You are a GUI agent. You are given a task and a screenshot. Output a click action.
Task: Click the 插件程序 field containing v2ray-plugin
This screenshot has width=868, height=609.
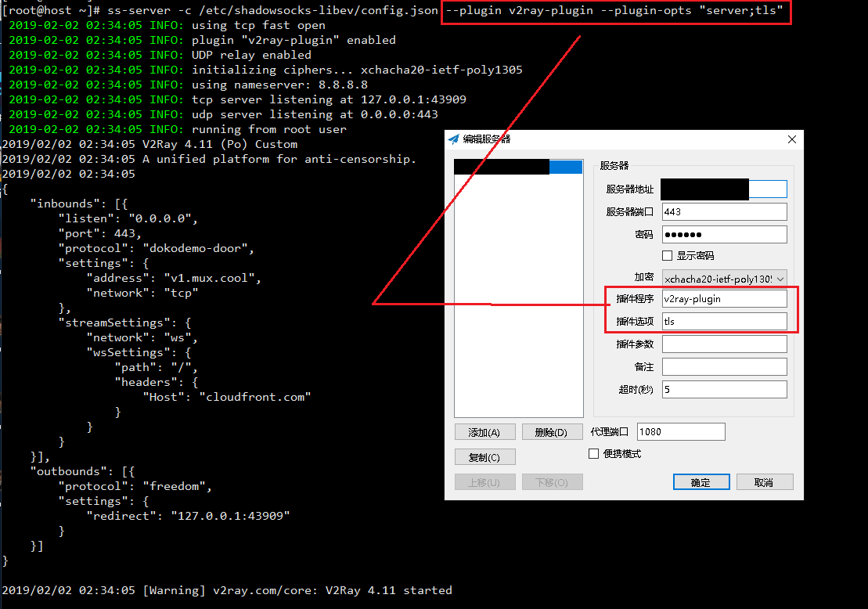724,298
